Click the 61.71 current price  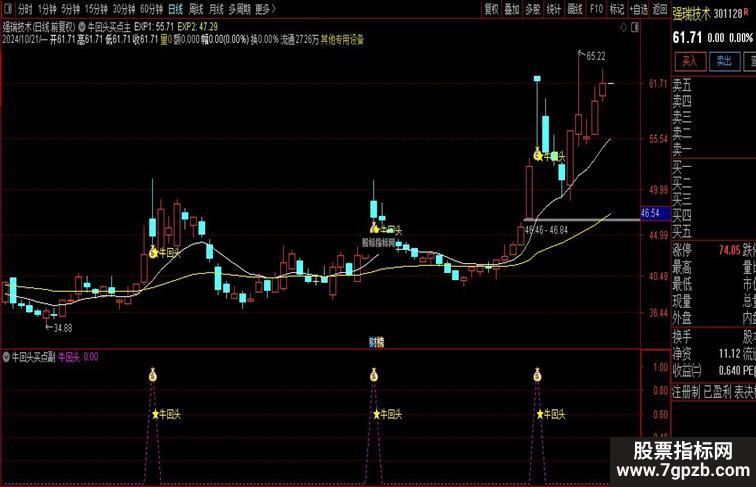pyautogui.click(x=688, y=37)
